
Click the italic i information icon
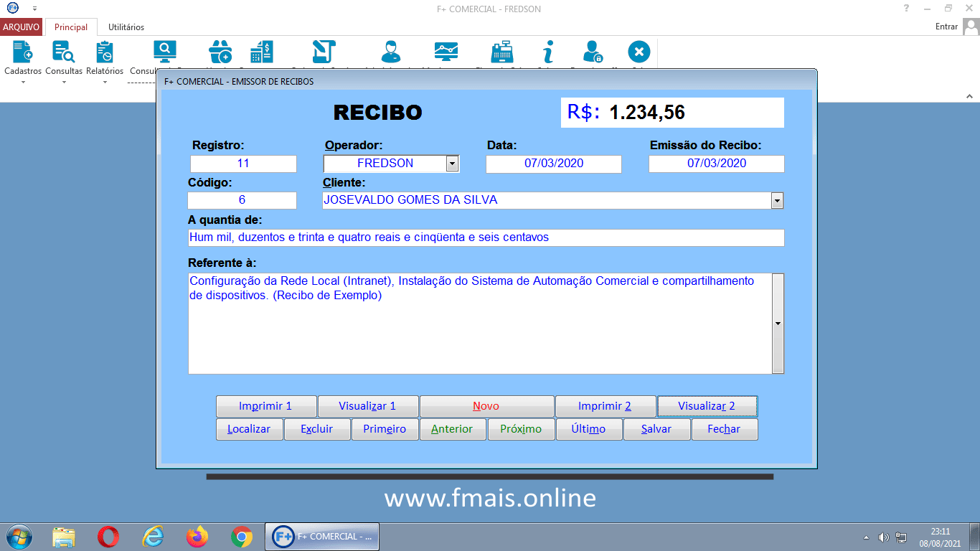click(548, 52)
